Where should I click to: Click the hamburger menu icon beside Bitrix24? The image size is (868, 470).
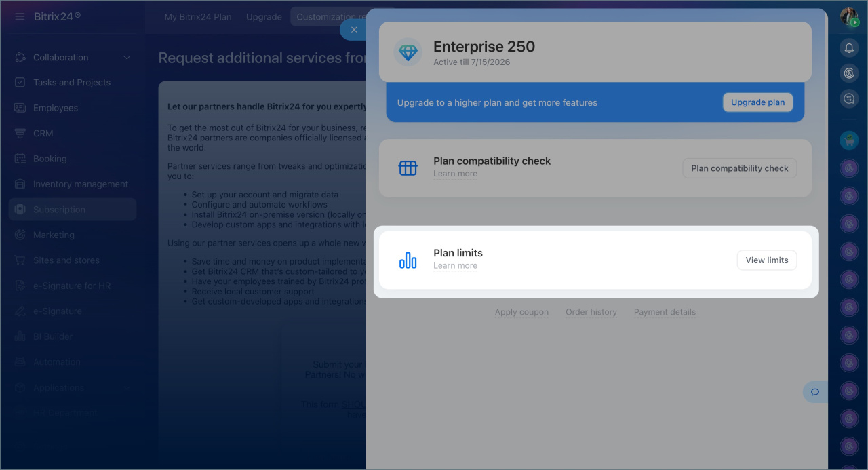click(20, 16)
